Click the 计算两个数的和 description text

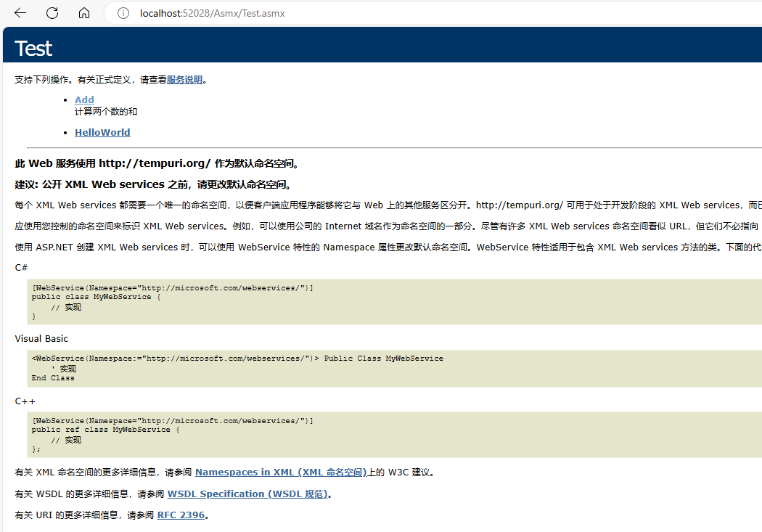(106, 112)
